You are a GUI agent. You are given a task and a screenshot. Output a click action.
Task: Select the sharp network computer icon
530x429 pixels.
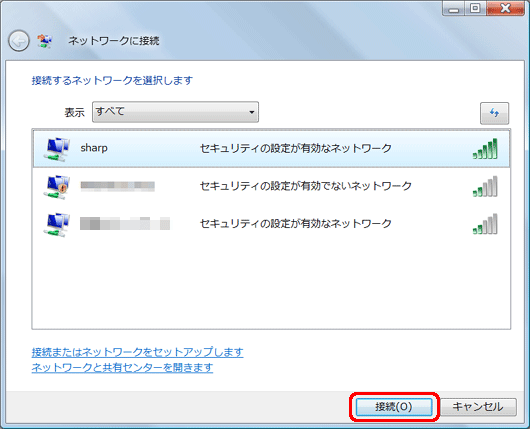(57, 149)
